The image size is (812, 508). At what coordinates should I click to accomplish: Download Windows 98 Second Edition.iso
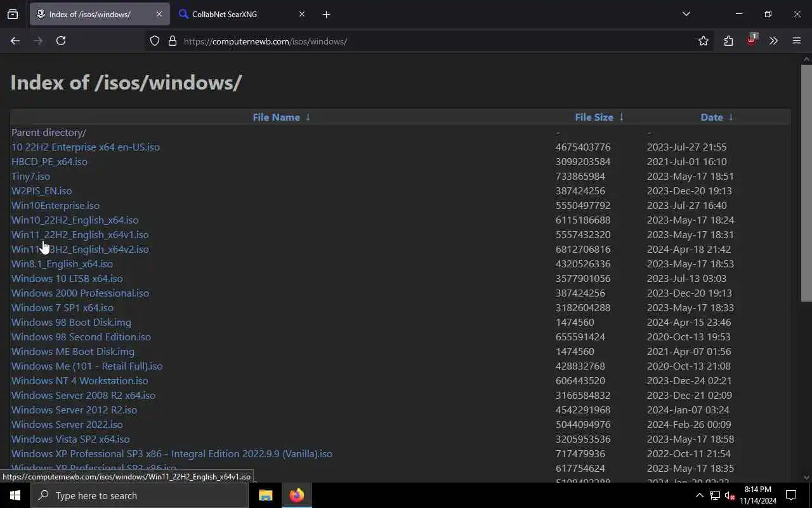[x=81, y=337]
